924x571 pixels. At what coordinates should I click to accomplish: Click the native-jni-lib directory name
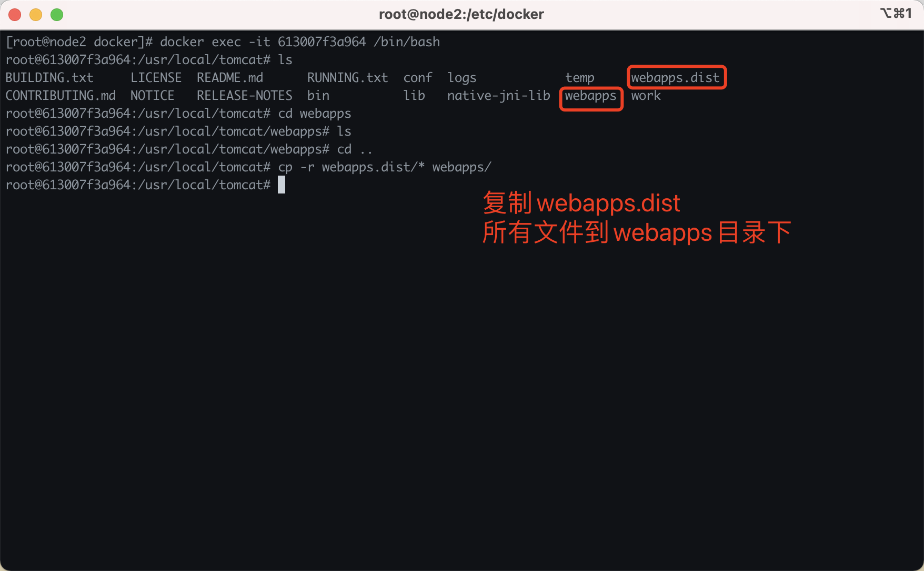coord(498,96)
